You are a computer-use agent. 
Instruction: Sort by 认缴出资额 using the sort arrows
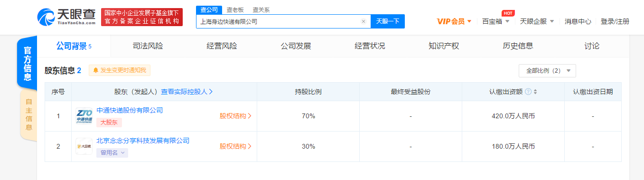pos(535,92)
